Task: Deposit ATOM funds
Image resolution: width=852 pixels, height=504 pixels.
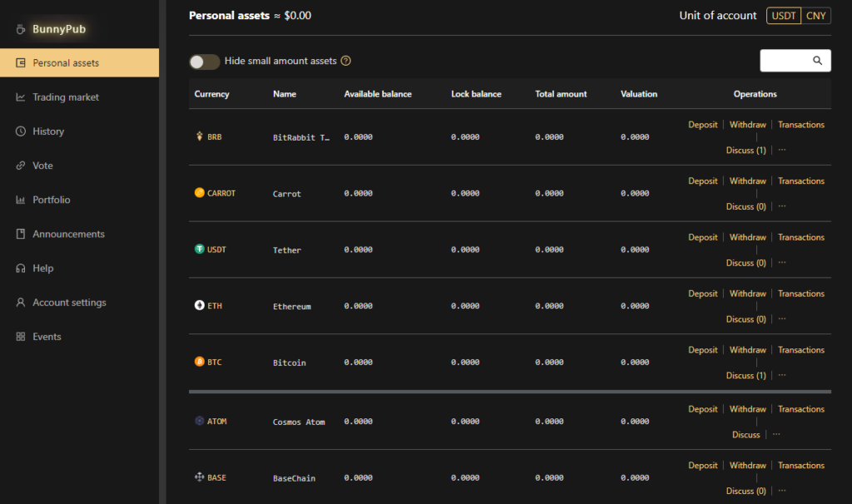Action: click(x=702, y=409)
